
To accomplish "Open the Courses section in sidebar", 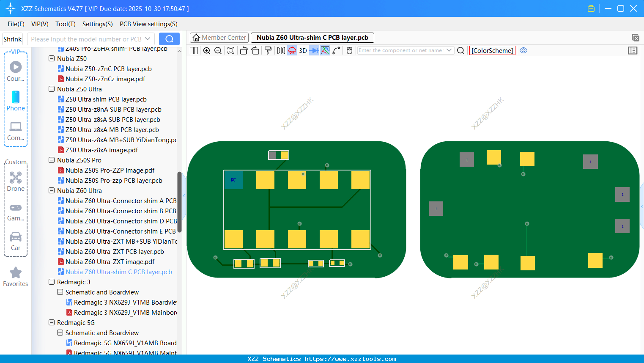I will (x=16, y=71).
